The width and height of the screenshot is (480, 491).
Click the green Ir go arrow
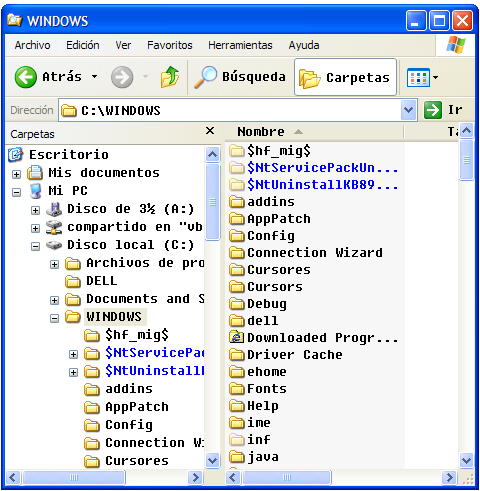433,110
